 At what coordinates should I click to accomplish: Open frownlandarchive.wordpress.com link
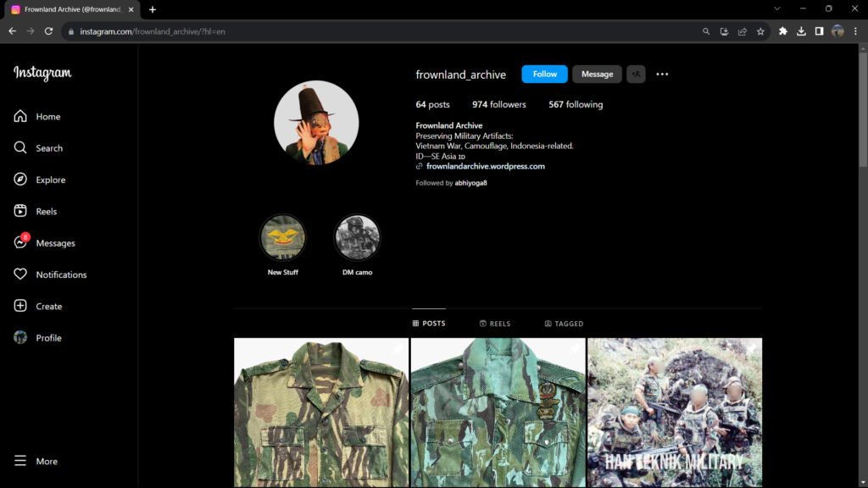(x=485, y=166)
